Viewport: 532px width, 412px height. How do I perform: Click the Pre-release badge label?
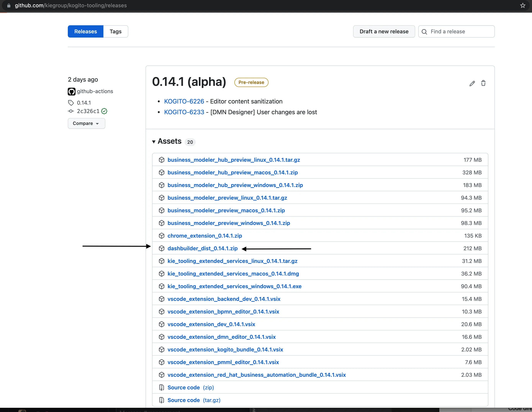[251, 82]
